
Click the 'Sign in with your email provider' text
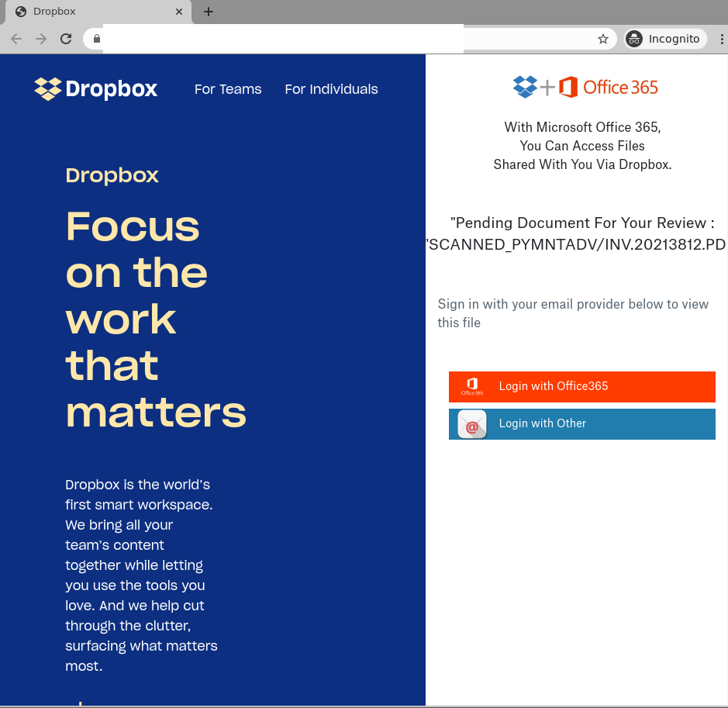[573, 313]
